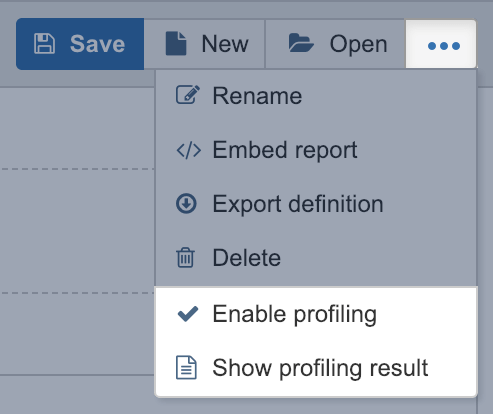Click the Open button text
This screenshot has width=493, height=414.
tap(358, 44)
